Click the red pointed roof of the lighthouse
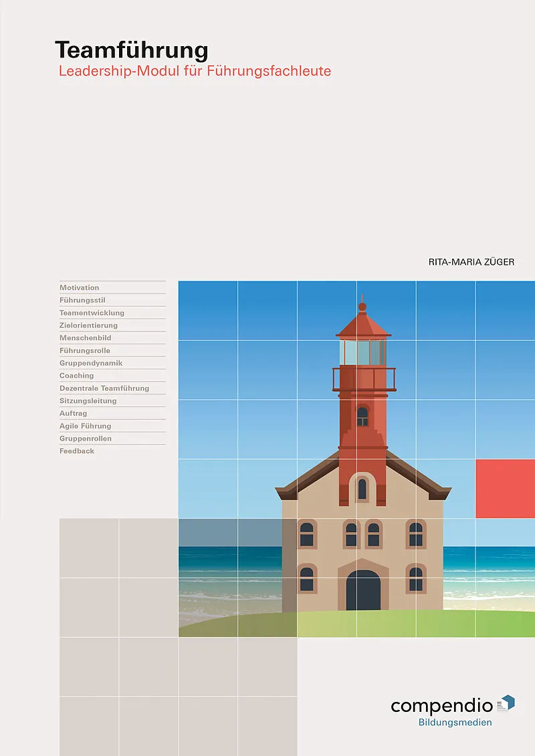Viewport: 535px width, 756px height. click(x=362, y=325)
